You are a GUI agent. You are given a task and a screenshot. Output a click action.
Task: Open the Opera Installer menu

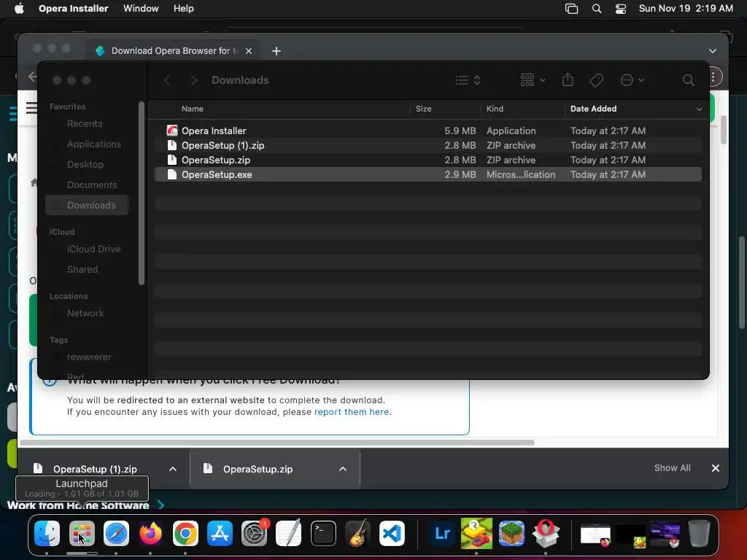[x=74, y=9]
